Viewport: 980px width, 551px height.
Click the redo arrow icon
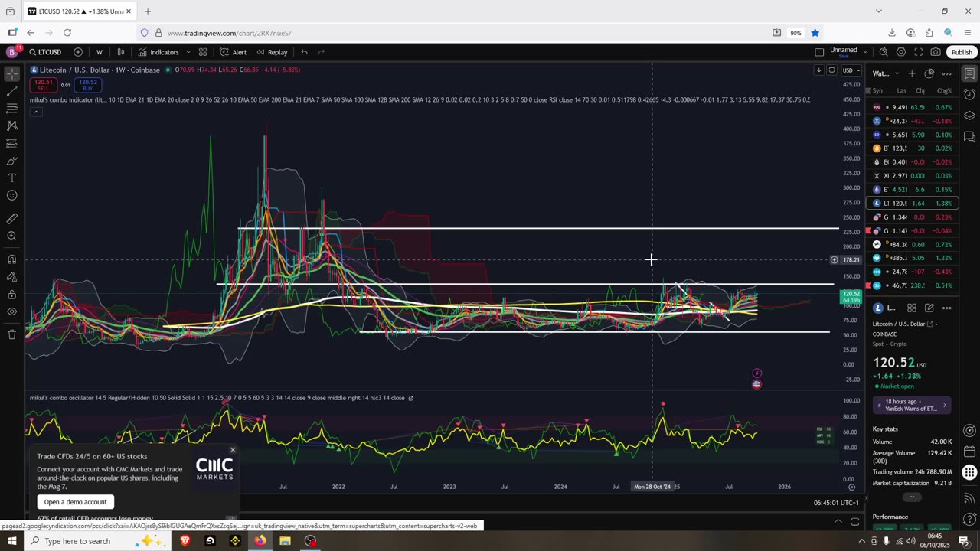tap(322, 52)
